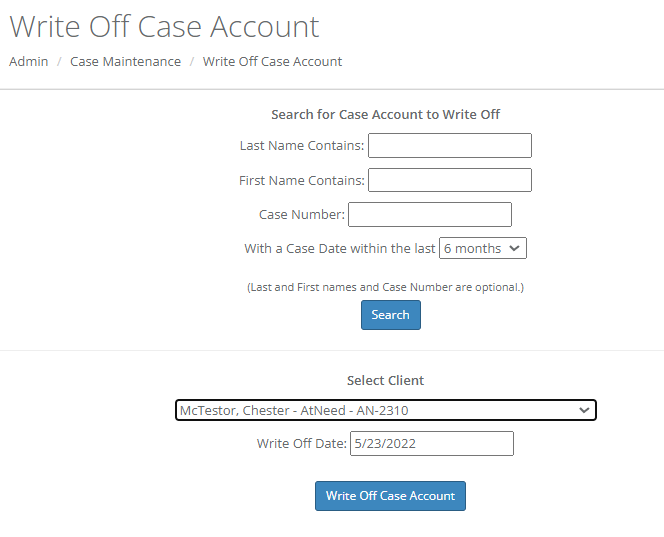Click the Admin breadcrumb link
The width and height of the screenshot is (664, 537).
pyautogui.click(x=28, y=61)
